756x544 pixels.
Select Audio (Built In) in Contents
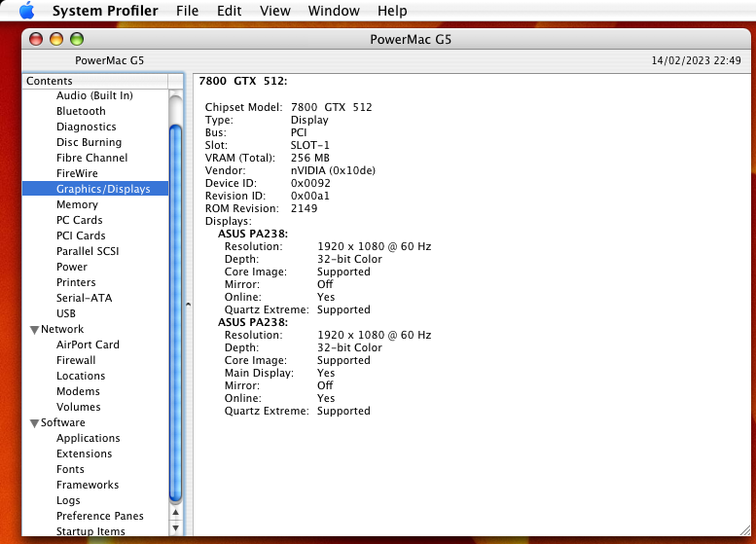click(94, 95)
